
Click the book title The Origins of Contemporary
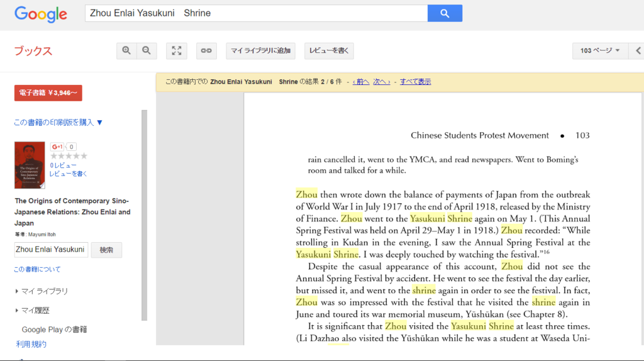[x=72, y=212]
